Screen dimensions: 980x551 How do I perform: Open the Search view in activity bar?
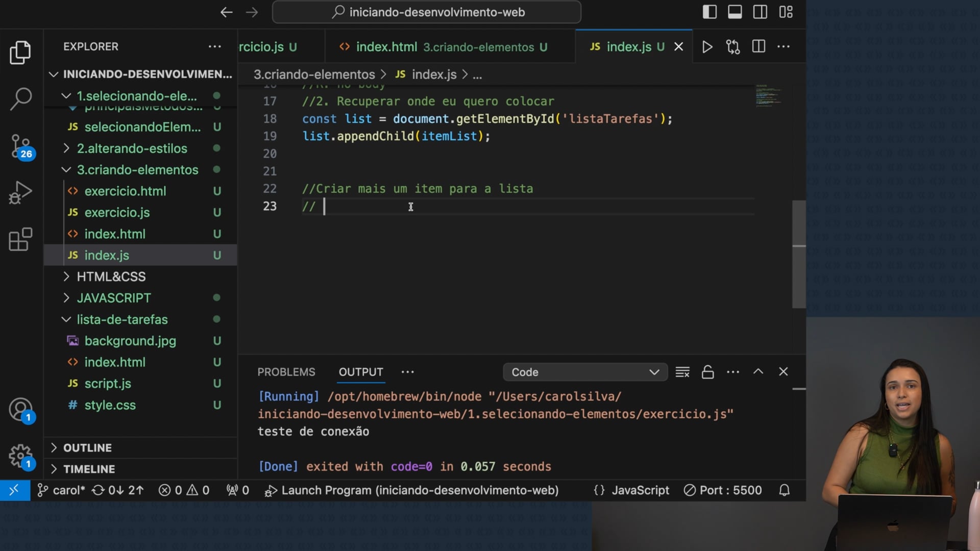click(x=21, y=99)
